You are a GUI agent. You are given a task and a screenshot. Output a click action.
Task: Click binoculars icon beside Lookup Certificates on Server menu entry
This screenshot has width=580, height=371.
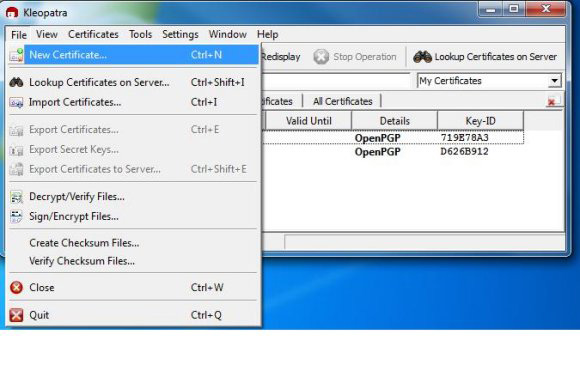point(16,82)
